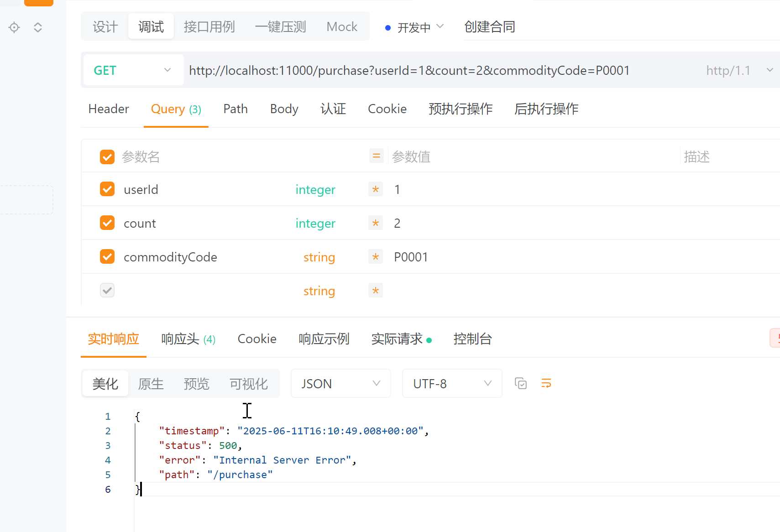This screenshot has width=780, height=532.
Task: Change commodityCode type from string
Action: point(319,257)
